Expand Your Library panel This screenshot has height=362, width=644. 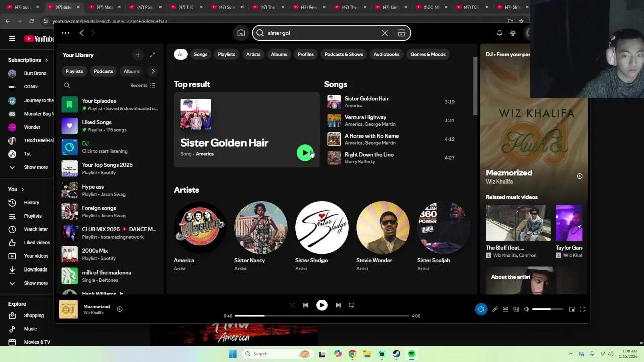tap(152, 55)
